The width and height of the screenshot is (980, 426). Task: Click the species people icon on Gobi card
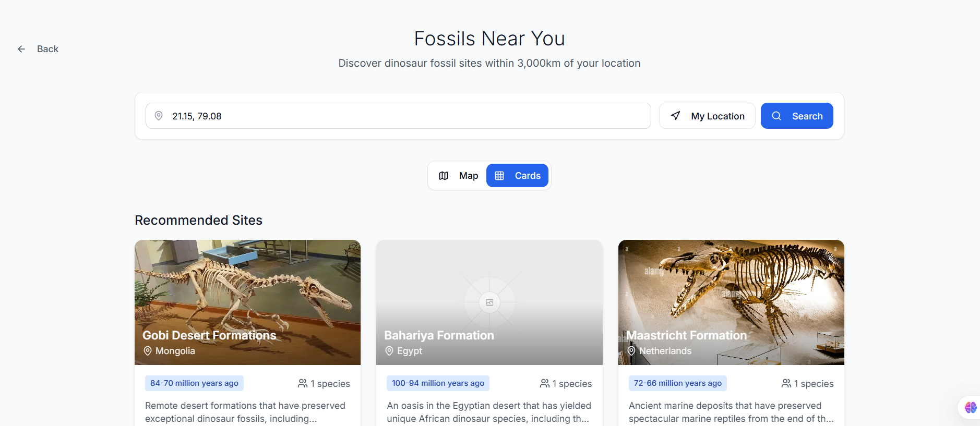(x=303, y=383)
